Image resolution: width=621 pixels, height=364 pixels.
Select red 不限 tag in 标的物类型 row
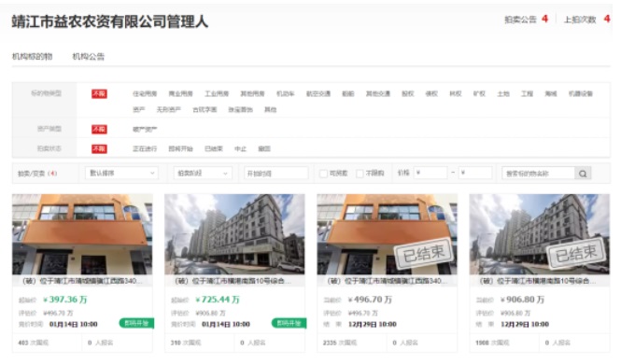point(99,93)
